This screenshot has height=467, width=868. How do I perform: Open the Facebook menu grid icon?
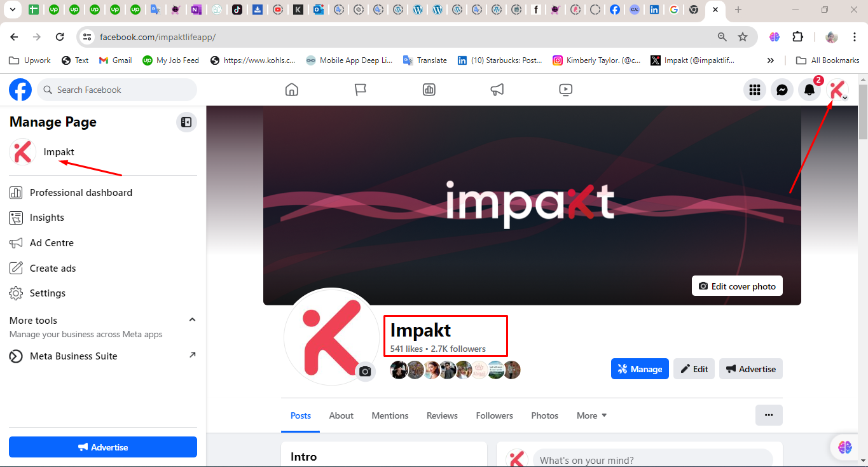(755, 90)
